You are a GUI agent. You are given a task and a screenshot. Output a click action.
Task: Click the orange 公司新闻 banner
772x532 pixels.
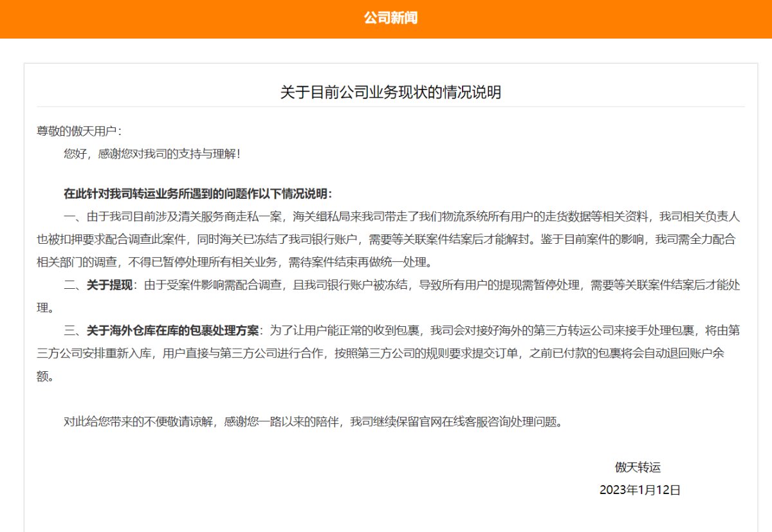click(x=386, y=19)
